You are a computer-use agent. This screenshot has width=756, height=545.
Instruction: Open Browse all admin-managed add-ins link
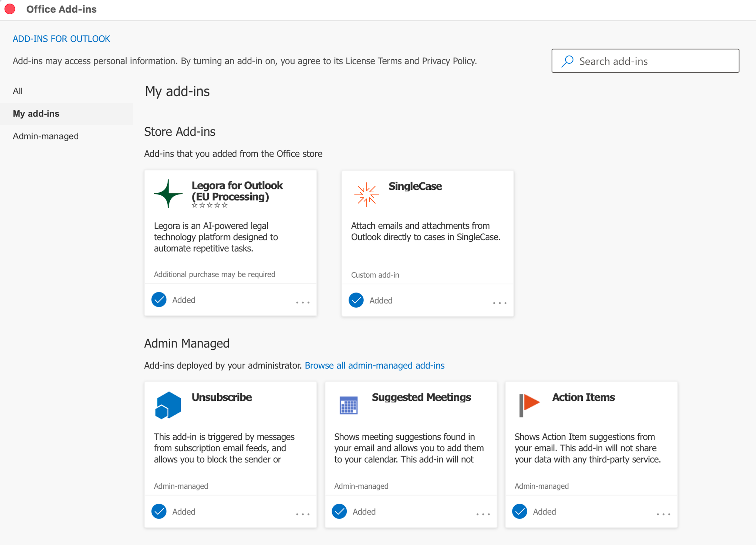pyautogui.click(x=375, y=365)
